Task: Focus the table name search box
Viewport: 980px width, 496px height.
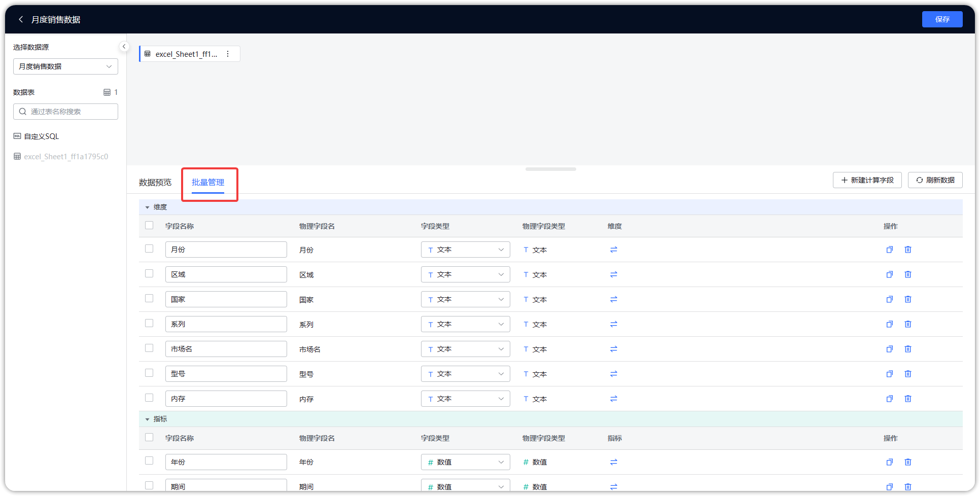Action: click(65, 112)
